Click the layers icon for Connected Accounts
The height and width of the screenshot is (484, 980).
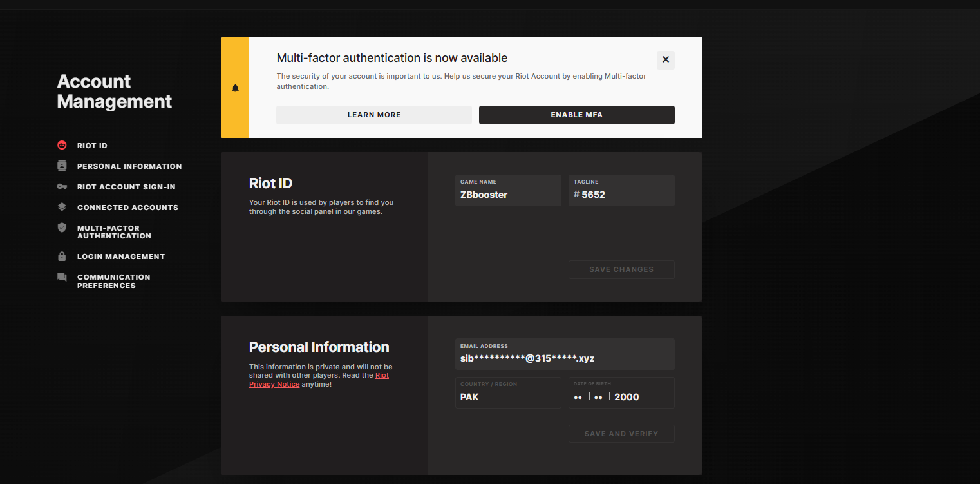point(62,208)
